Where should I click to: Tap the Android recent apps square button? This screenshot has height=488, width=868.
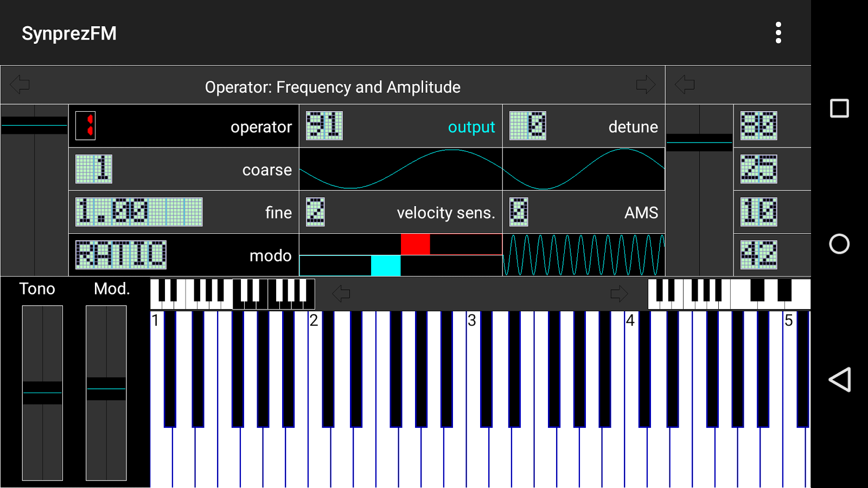pos(839,108)
